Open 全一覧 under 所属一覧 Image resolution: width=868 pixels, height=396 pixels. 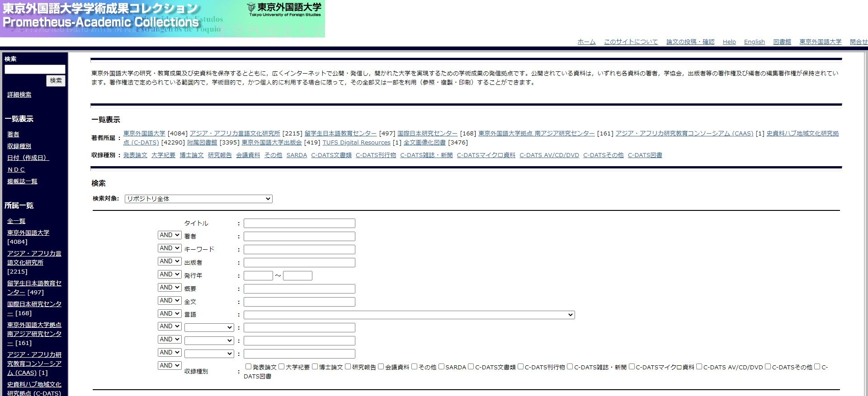pyautogui.click(x=16, y=221)
